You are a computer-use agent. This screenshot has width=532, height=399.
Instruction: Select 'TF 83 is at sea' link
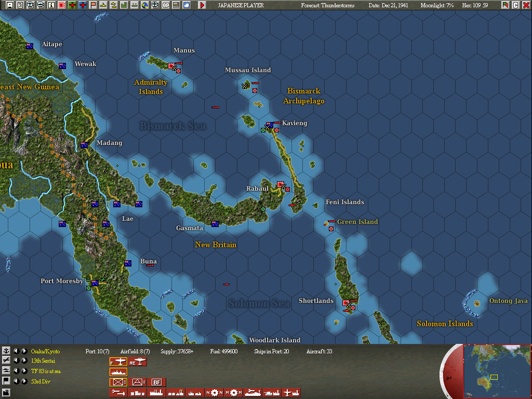pyautogui.click(x=46, y=371)
